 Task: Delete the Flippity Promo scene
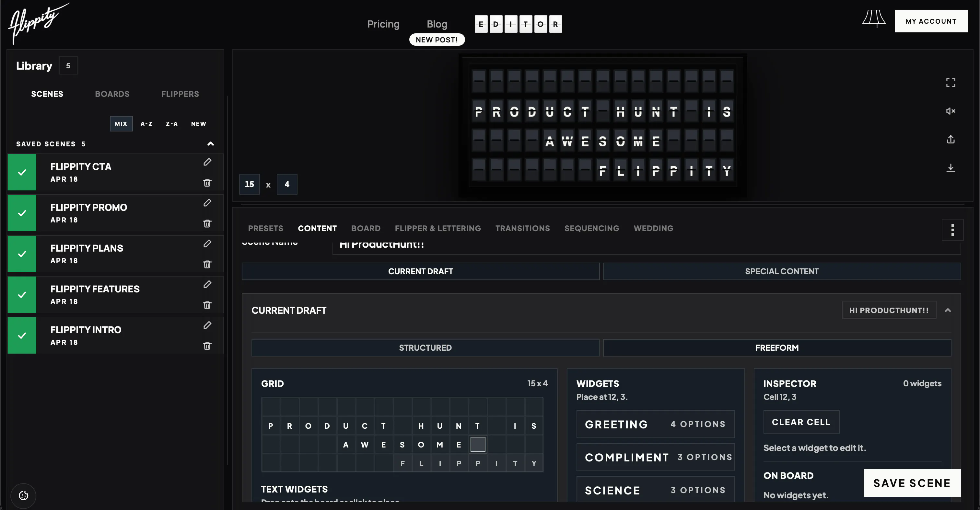tap(207, 223)
